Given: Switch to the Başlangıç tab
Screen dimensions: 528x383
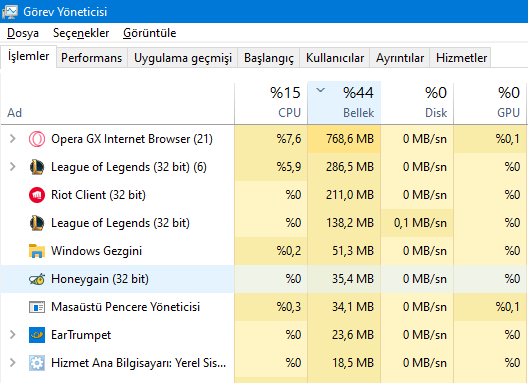Looking at the screenshot, I should [x=269, y=58].
